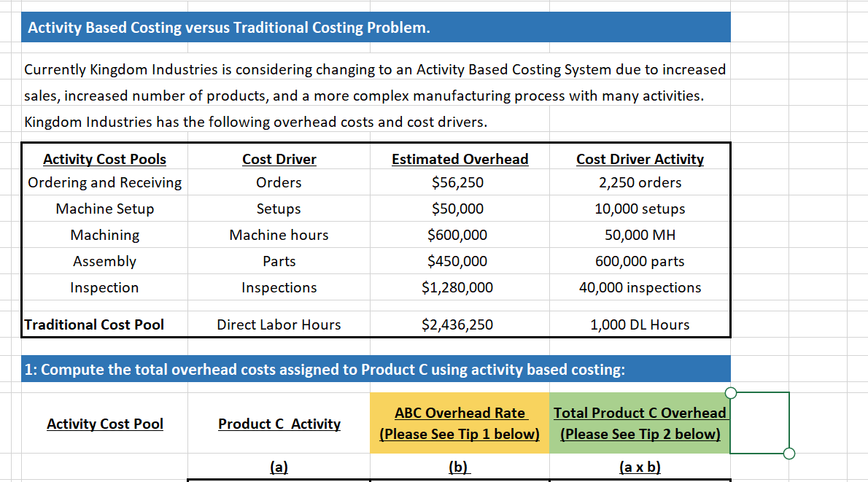This screenshot has width=868, height=482.
Task: Click the 50,000 MH cell
Action: (x=640, y=235)
